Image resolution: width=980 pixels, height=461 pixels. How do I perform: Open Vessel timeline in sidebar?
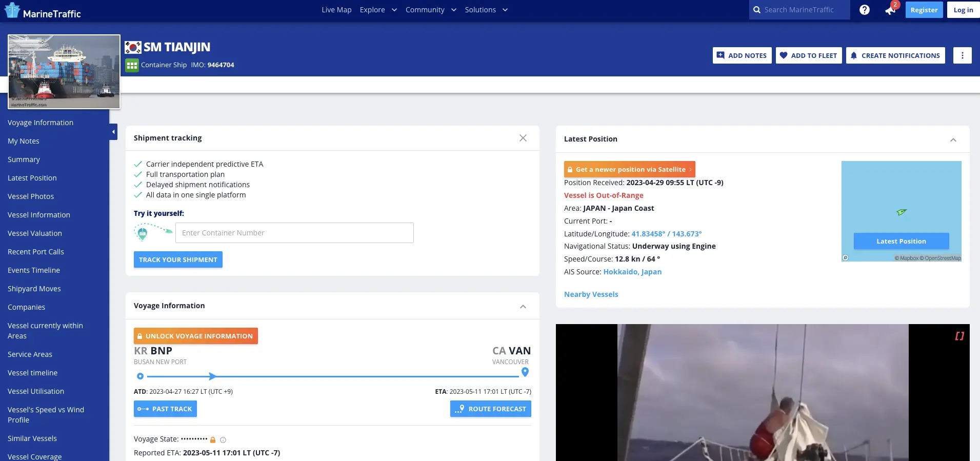click(33, 373)
